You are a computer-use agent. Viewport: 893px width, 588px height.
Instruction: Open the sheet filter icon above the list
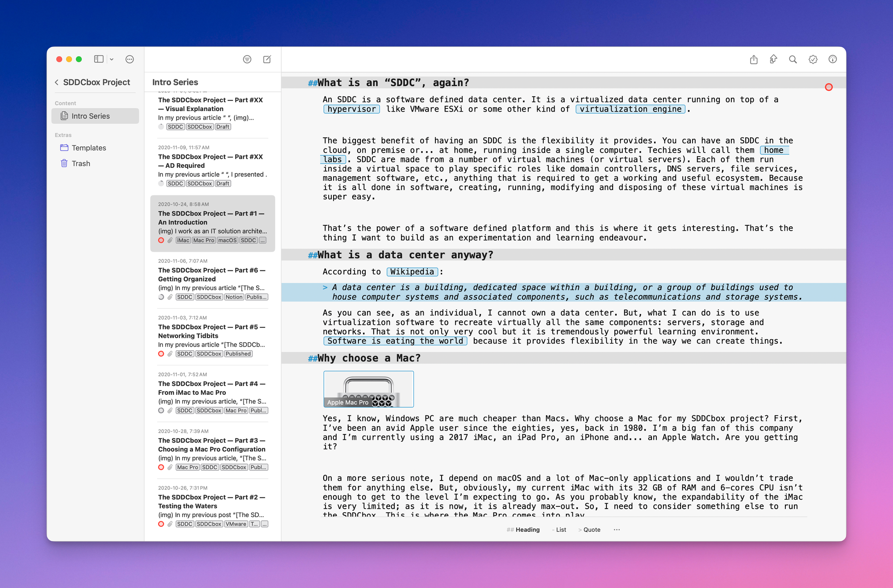pyautogui.click(x=247, y=59)
